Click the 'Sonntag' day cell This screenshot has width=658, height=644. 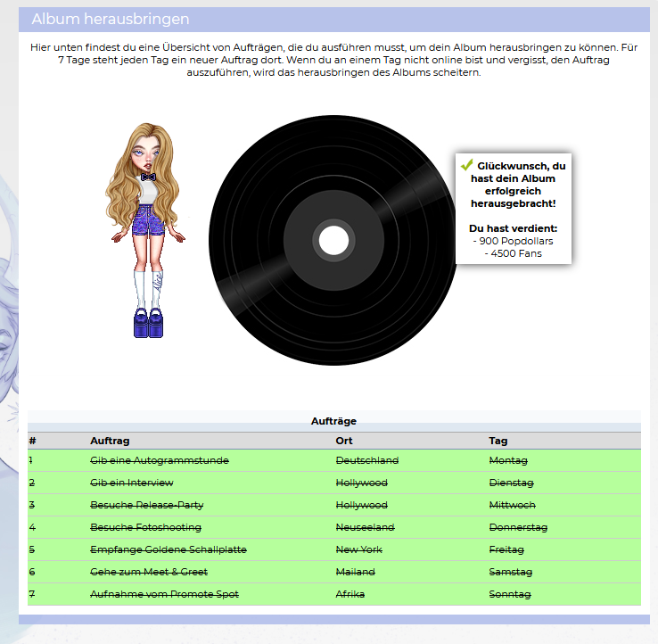tap(510, 594)
